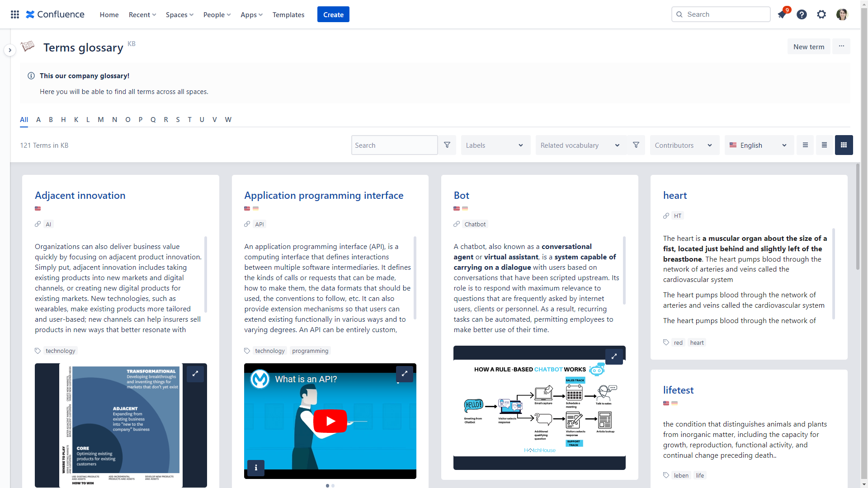This screenshot has width=868, height=488.
Task: Click inside the glossary Search field
Action: pos(394,145)
